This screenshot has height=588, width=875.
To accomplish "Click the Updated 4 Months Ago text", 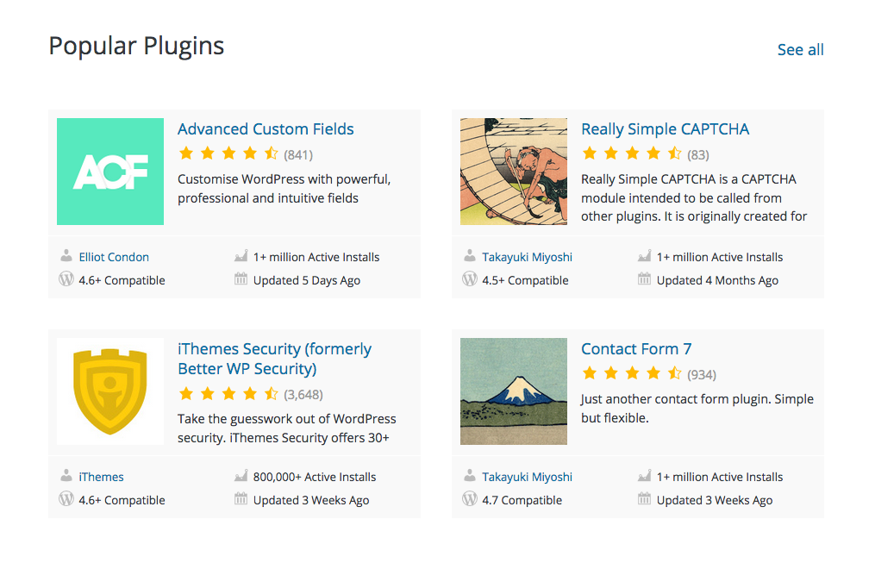I will 717,280.
